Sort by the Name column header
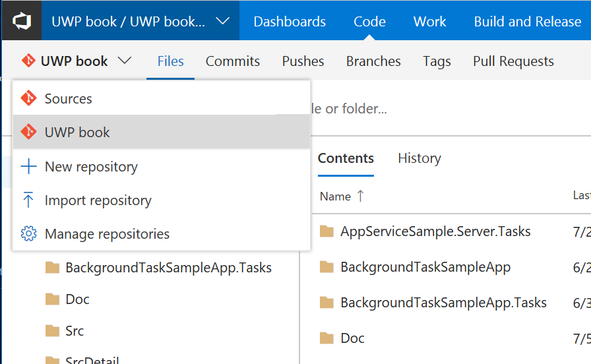The width and height of the screenshot is (591, 364). 335,196
